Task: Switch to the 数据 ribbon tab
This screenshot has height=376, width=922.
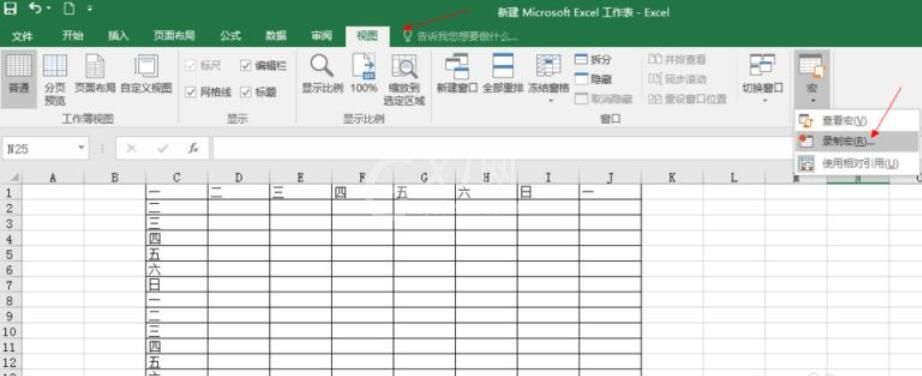Action: click(276, 36)
